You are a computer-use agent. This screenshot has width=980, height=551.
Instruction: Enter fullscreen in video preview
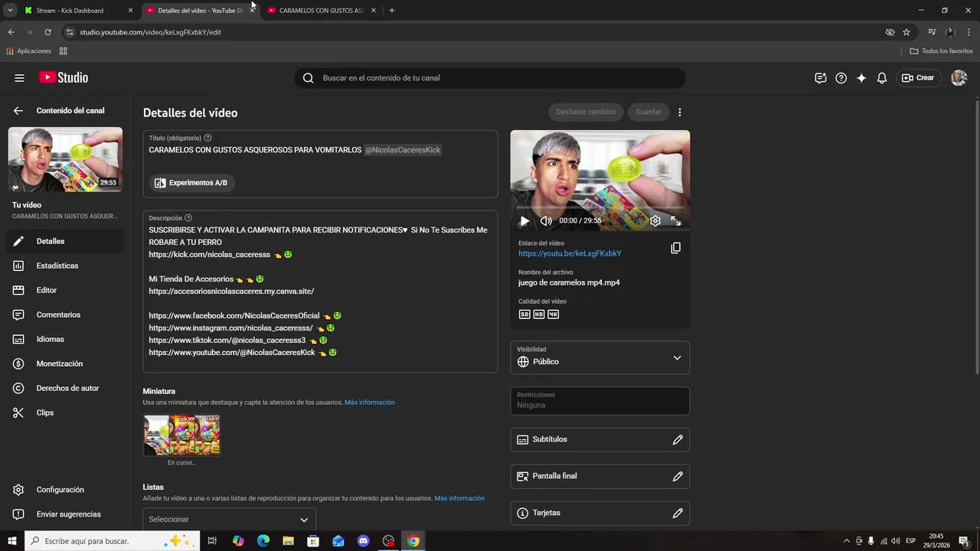point(676,221)
